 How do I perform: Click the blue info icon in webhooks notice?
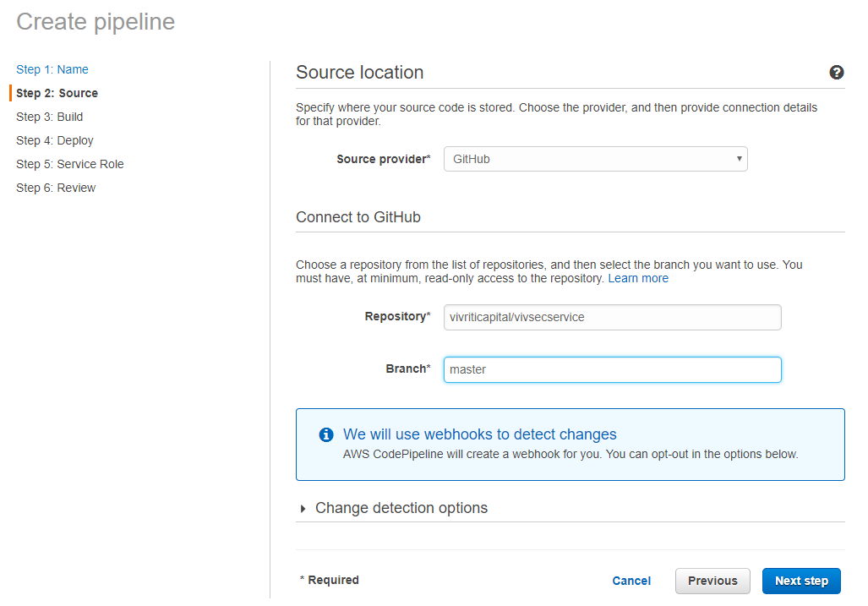point(326,434)
